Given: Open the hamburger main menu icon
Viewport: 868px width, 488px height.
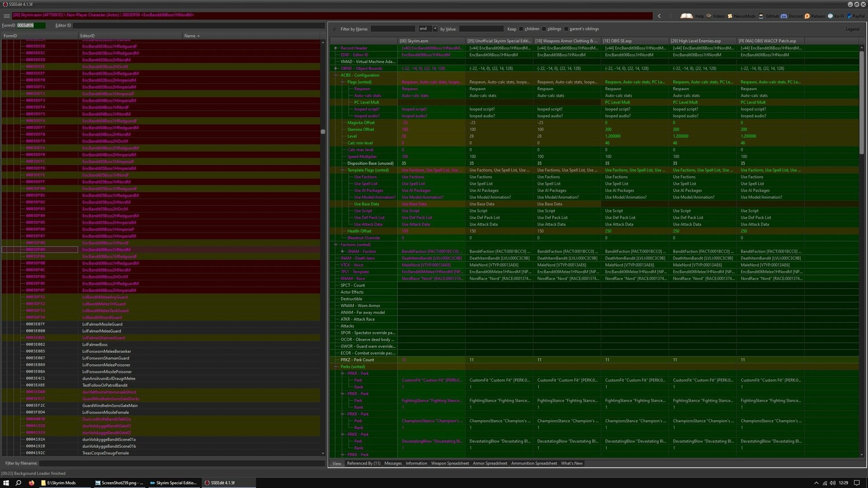Looking at the screenshot, I should click(x=6, y=16).
